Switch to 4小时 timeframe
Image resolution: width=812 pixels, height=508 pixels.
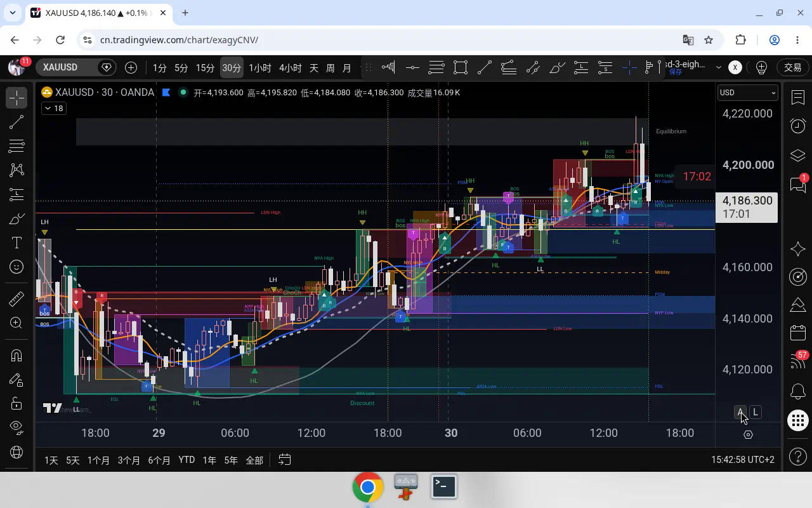(290, 67)
